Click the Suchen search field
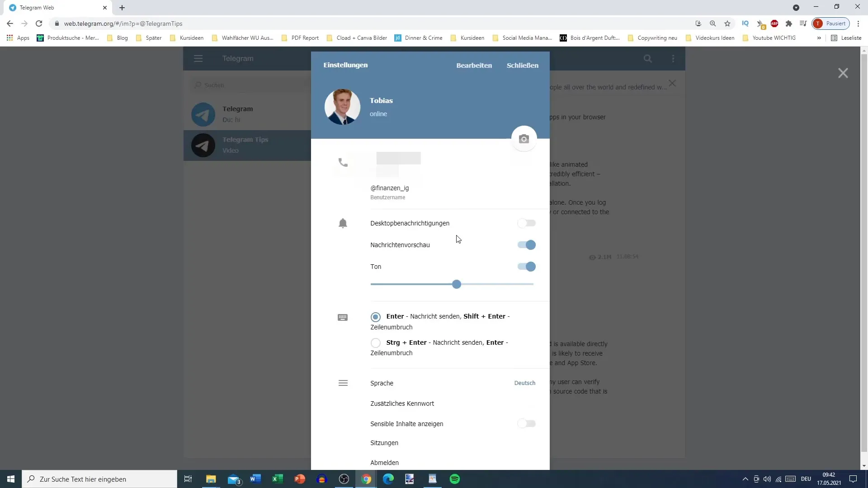Image resolution: width=868 pixels, height=488 pixels. pyautogui.click(x=250, y=85)
